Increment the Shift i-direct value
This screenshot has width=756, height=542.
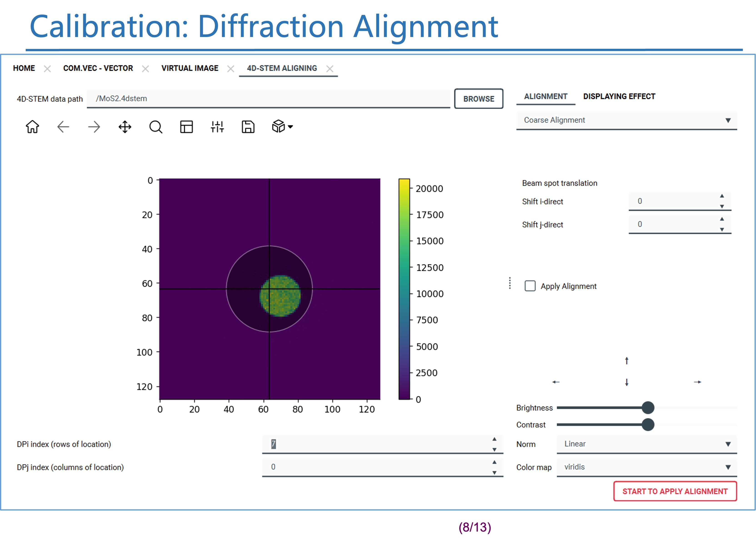[x=722, y=196]
